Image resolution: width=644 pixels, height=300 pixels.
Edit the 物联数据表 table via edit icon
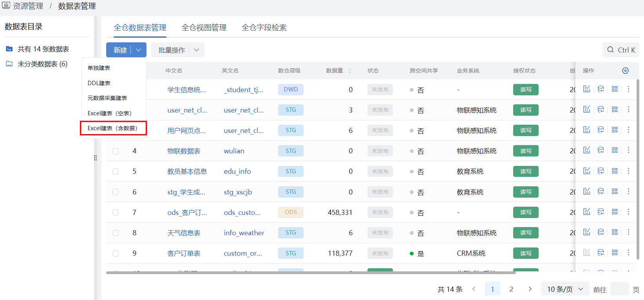click(586, 150)
